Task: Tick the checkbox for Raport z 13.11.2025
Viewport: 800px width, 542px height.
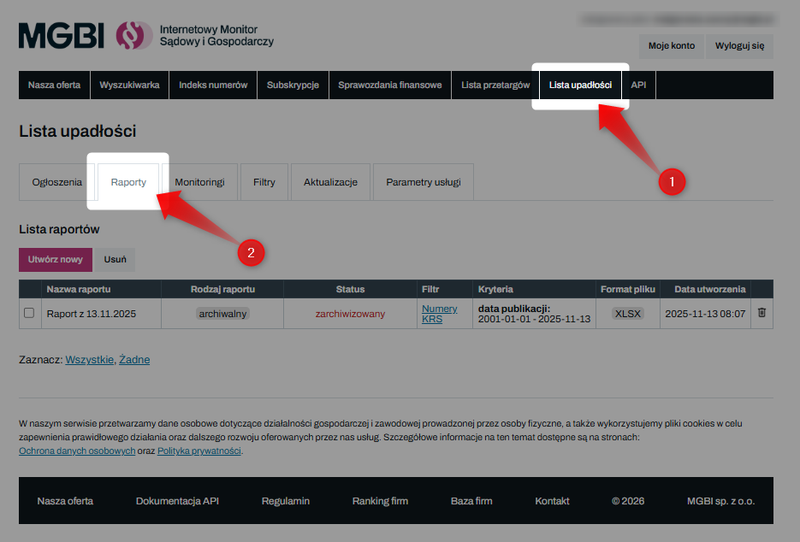Action: [29, 313]
